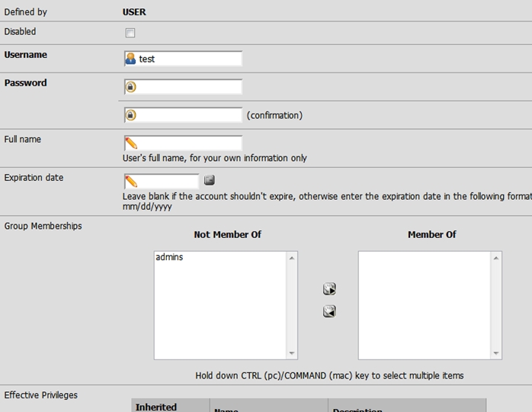
Task: Open the expiration date calendar picker
Action: pyautogui.click(x=210, y=179)
